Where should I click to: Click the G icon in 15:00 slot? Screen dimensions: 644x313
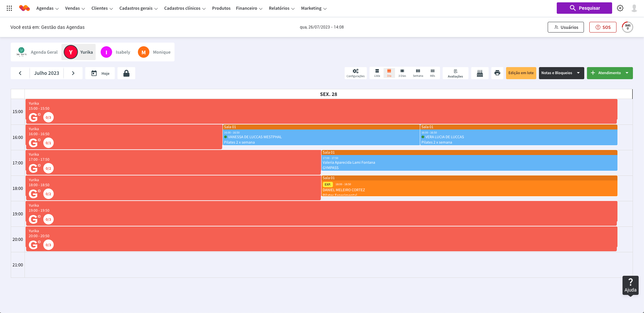(x=34, y=117)
